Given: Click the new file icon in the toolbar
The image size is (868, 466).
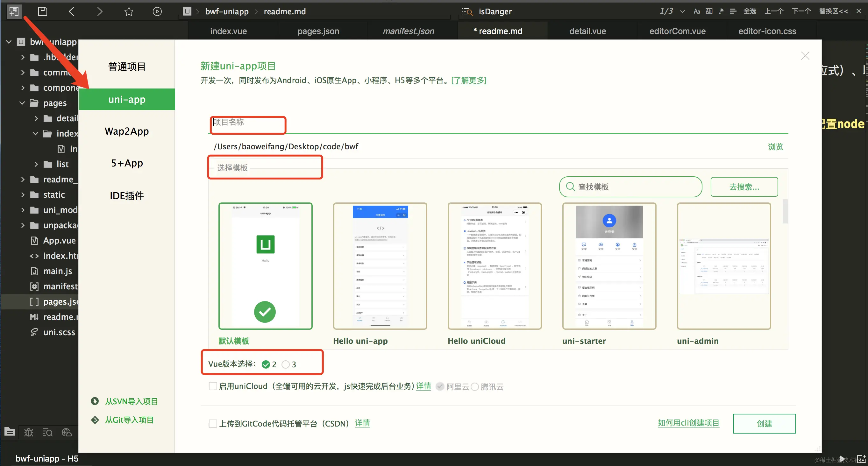Looking at the screenshot, I should (14, 11).
